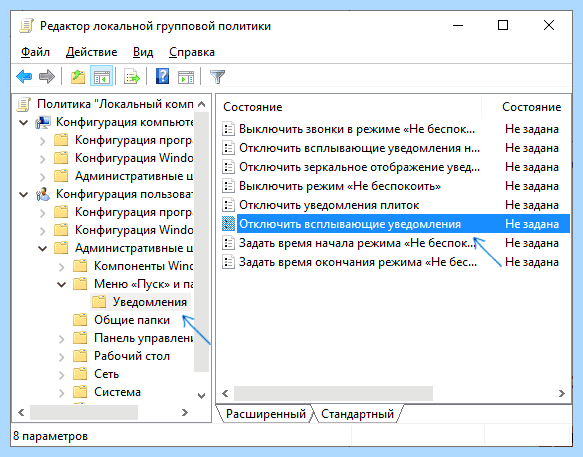Open the Справка menu
583x457 pixels.
[192, 52]
